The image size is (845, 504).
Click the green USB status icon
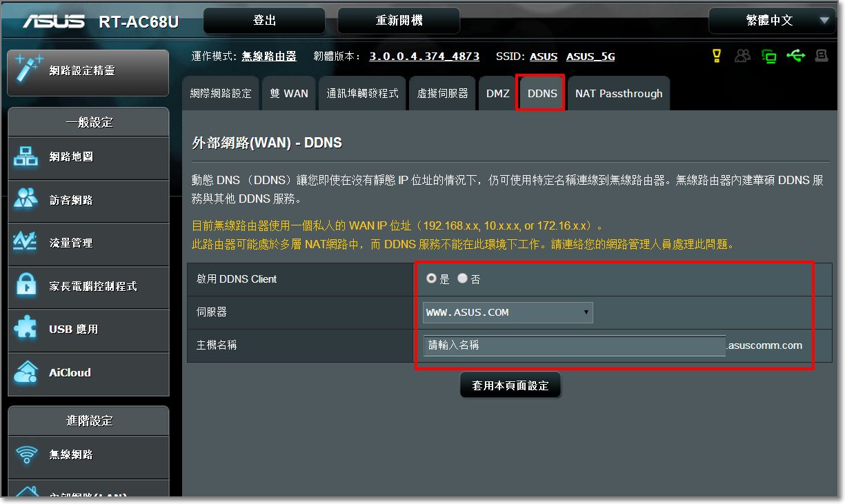tap(795, 56)
